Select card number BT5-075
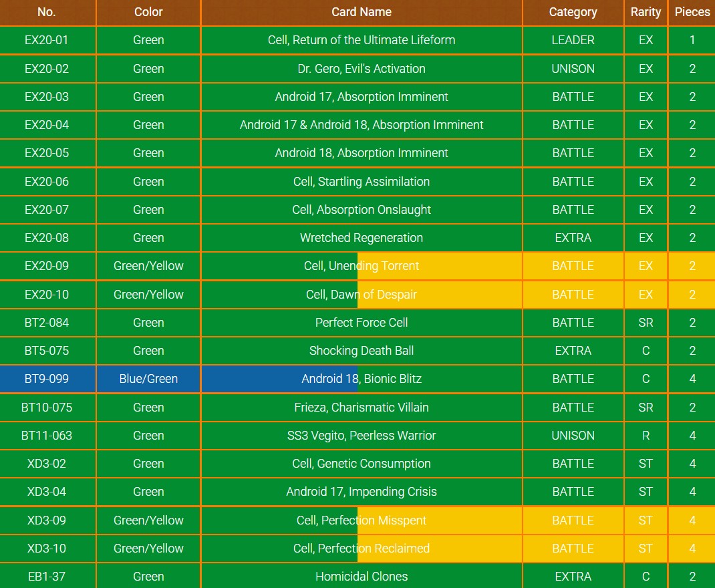715x588 pixels. (x=47, y=351)
